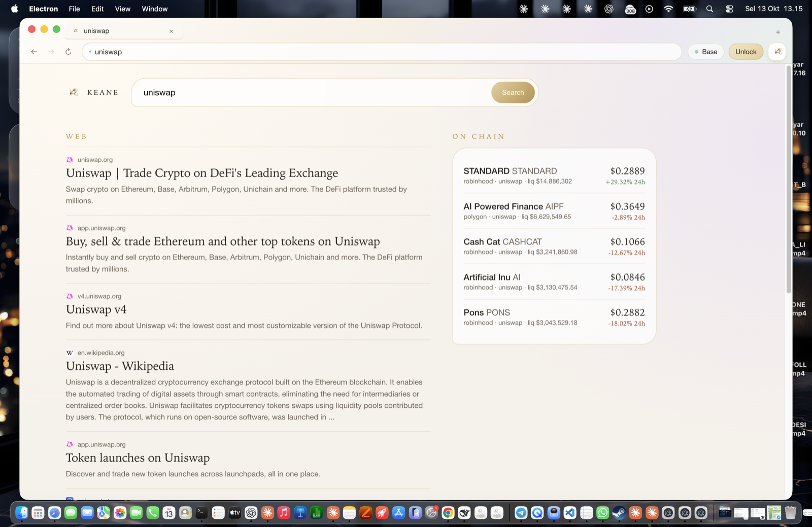Open the Buy, sell & trade Ethereum result
This screenshot has height=527, width=812.
tap(223, 241)
